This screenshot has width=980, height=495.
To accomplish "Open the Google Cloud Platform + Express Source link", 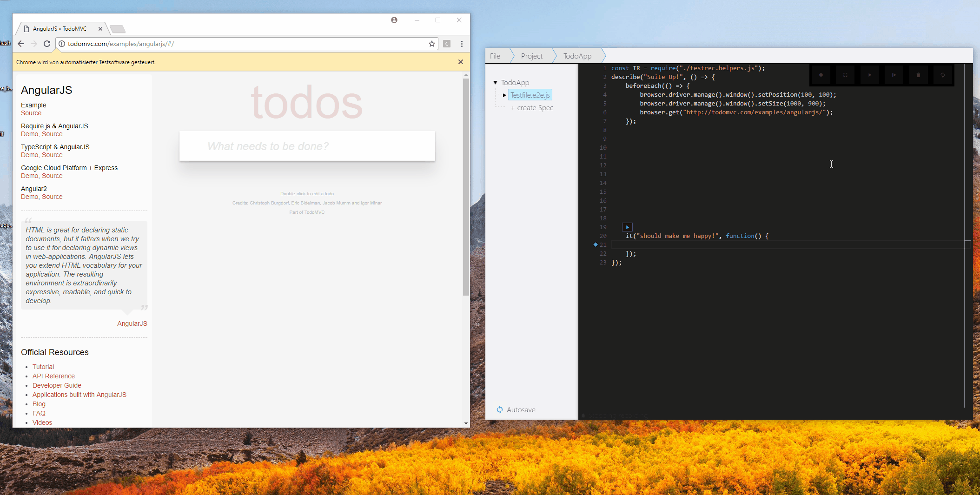I will coord(52,176).
